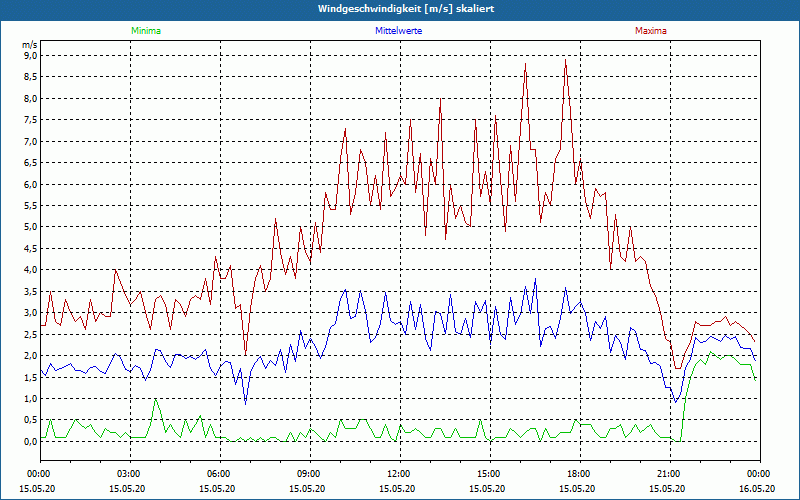Click the 2,5 y-axis value

coord(32,334)
